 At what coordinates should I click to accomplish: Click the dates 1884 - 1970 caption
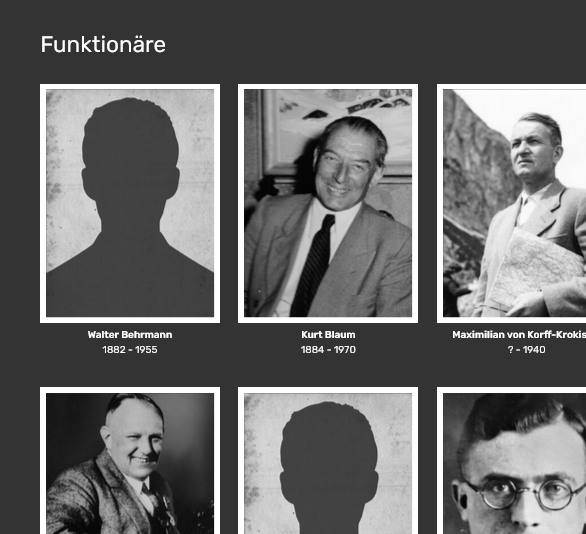coord(328,350)
